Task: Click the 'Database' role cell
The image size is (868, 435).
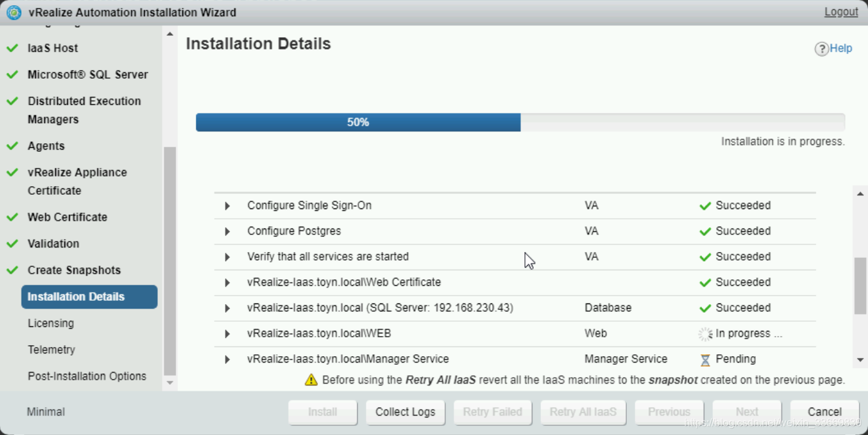Action: click(607, 307)
